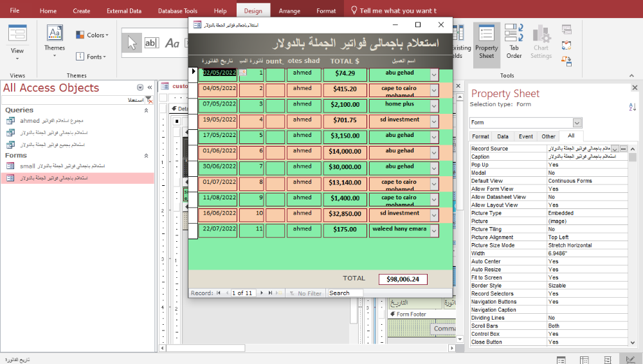Open the Colors dropdown in Themes group
The width and height of the screenshot is (643, 364).
[x=93, y=35]
